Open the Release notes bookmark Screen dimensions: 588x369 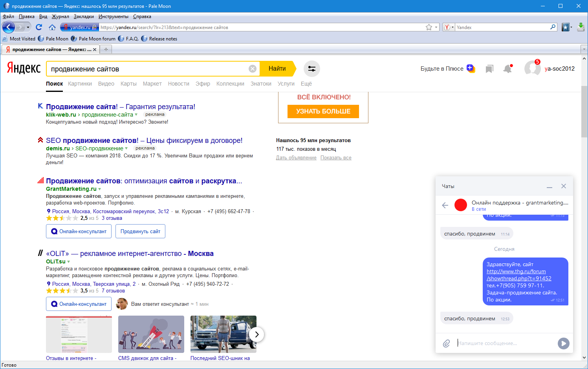159,39
